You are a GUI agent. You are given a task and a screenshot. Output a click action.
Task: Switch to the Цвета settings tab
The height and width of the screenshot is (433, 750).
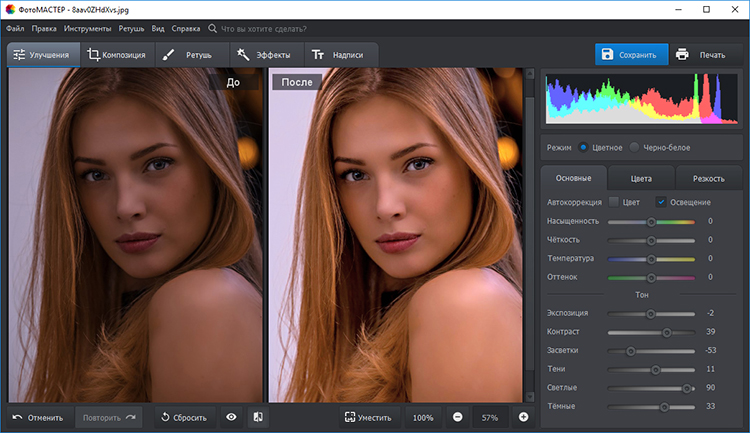[641, 179]
